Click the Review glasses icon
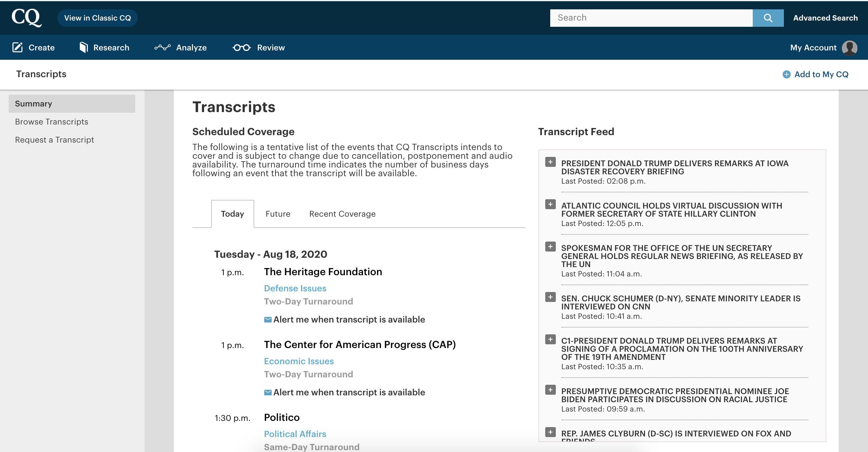The image size is (868, 452). pyautogui.click(x=241, y=48)
